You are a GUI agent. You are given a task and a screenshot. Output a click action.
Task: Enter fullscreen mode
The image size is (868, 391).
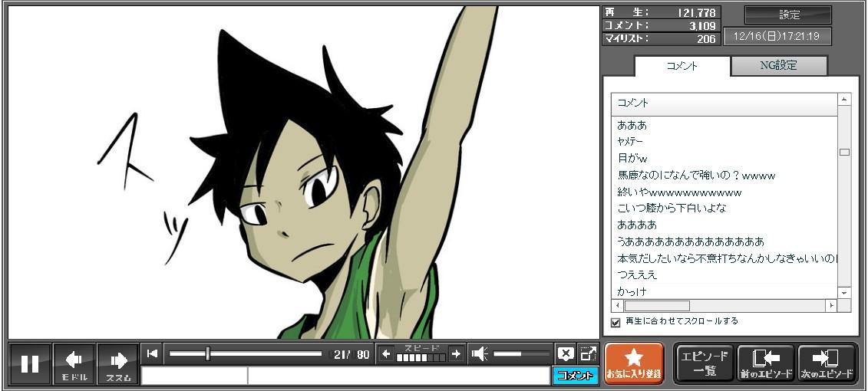pyautogui.click(x=588, y=353)
